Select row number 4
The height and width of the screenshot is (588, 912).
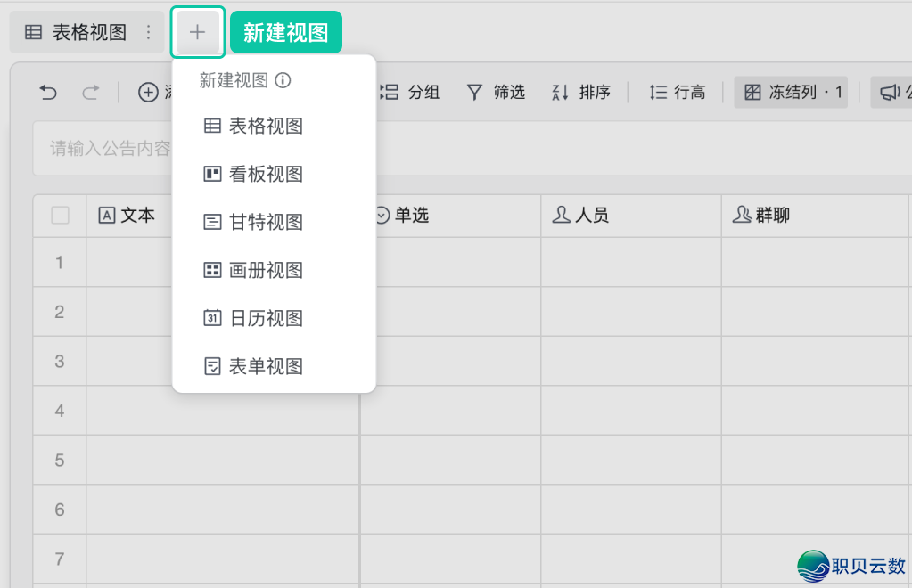click(x=60, y=411)
